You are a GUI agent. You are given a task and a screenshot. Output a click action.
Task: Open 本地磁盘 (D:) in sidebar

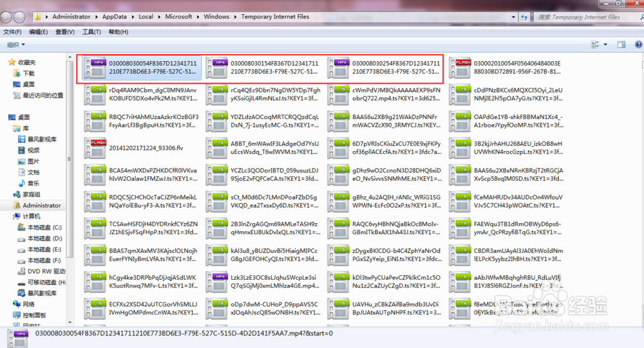click(x=40, y=239)
